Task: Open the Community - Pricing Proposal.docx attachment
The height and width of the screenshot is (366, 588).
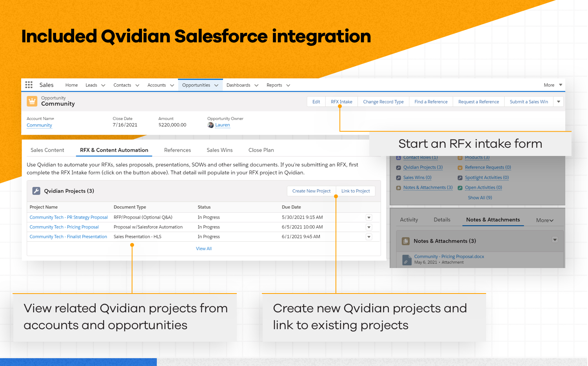Action: point(449,256)
